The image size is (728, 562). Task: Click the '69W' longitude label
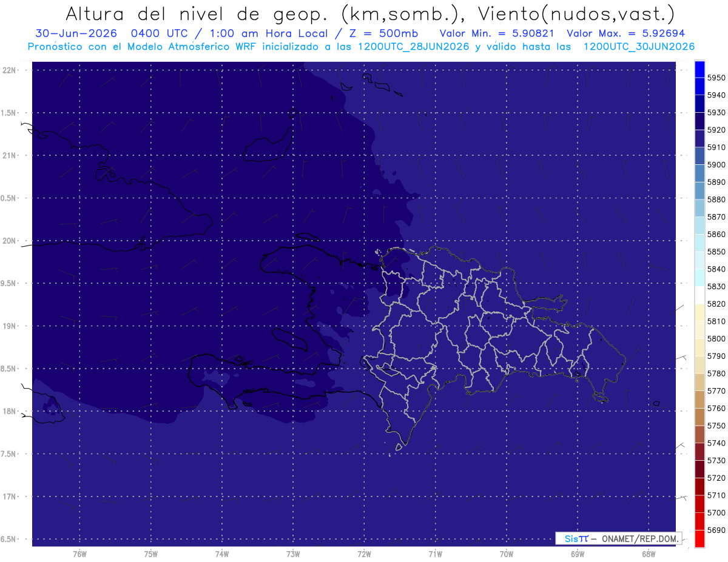[x=578, y=554]
